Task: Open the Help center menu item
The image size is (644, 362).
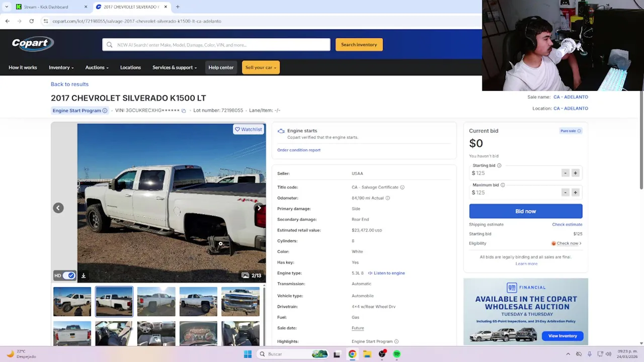Action: point(221,67)
